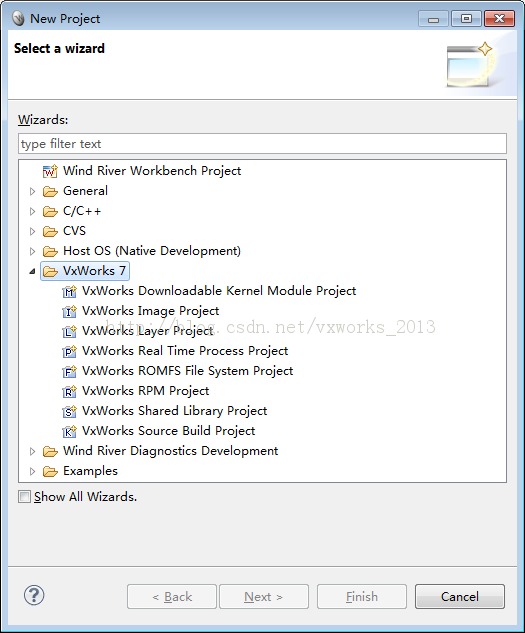The width and height of the screenshot is (525, 633).
Task: Expand the Examples tree node
Action: (32, 472)
